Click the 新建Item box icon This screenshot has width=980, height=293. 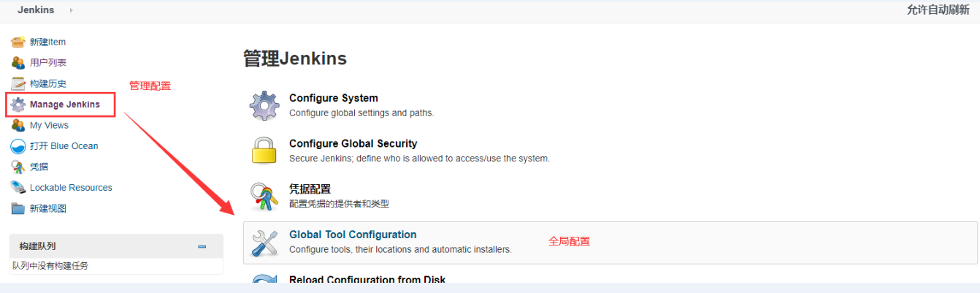(x=18, y=42)
